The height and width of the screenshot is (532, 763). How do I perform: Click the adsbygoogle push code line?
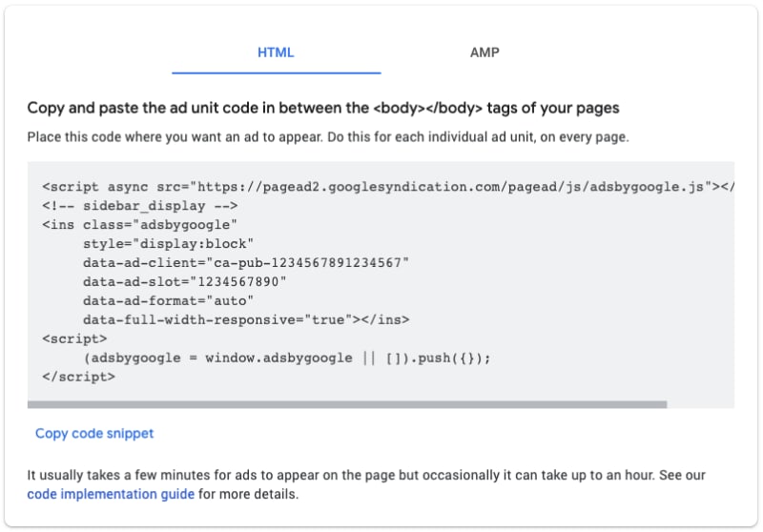[287, 358]
